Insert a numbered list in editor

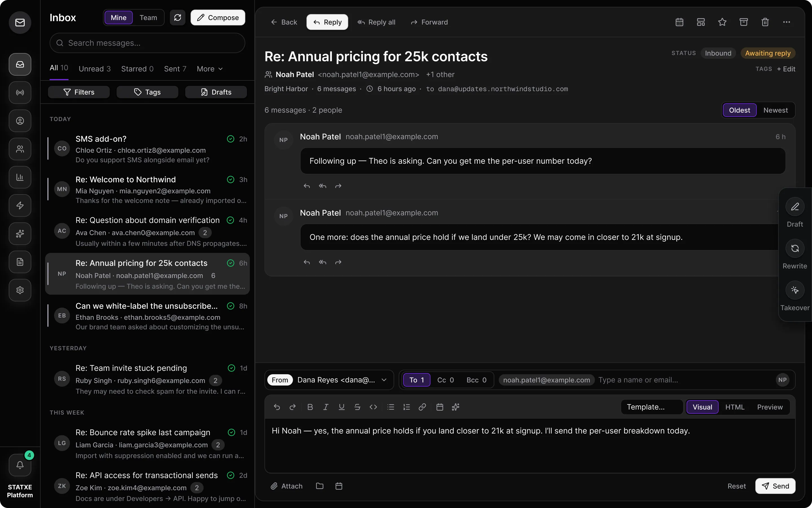[406, 407]
